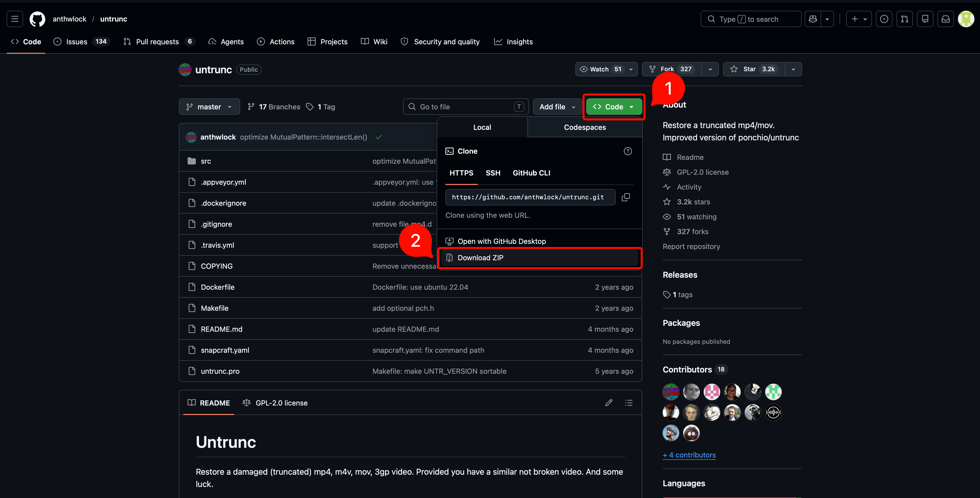Open anthwlock owner link in breadcrumb
This screenshot has width=980, height=498.
tap(69, 19)
